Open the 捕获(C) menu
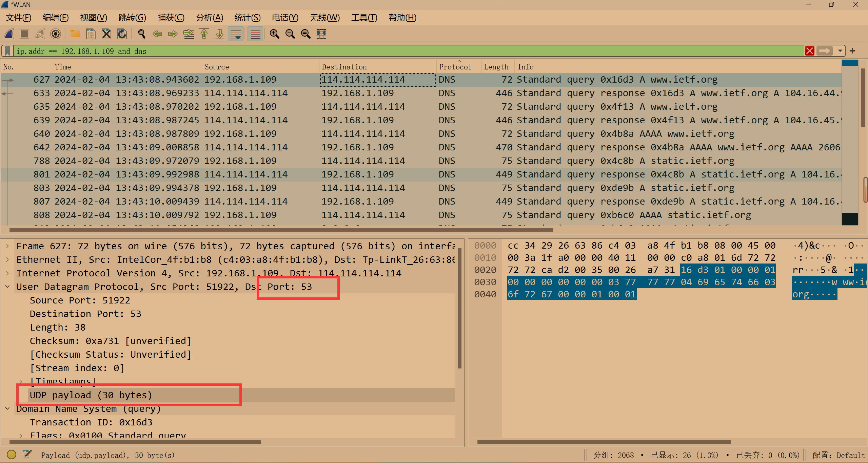 click(x=171, y=18)
